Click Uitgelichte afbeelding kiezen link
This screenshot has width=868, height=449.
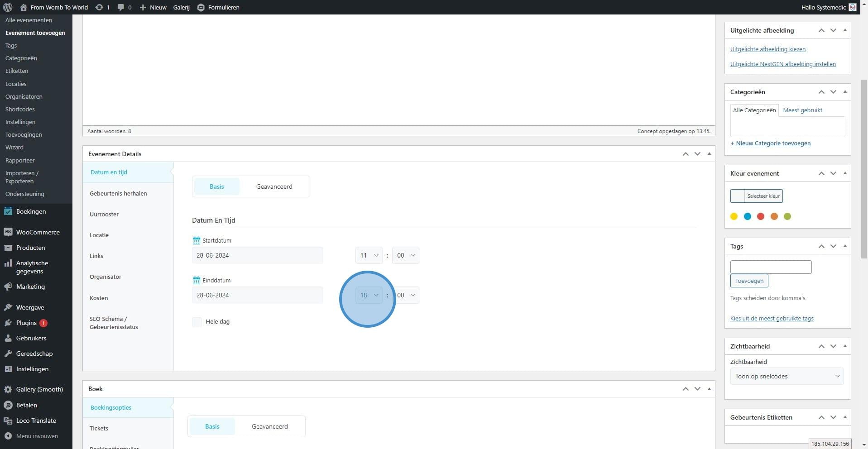click(x=767, y=49)
